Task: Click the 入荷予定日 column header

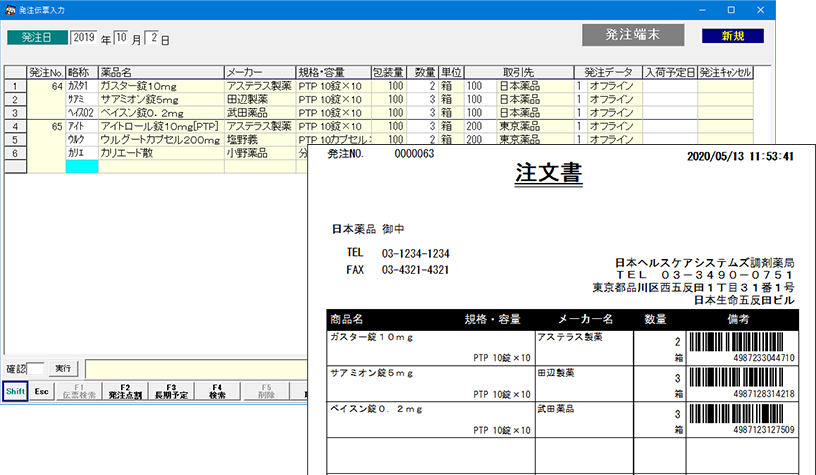Action: point(670,72)
